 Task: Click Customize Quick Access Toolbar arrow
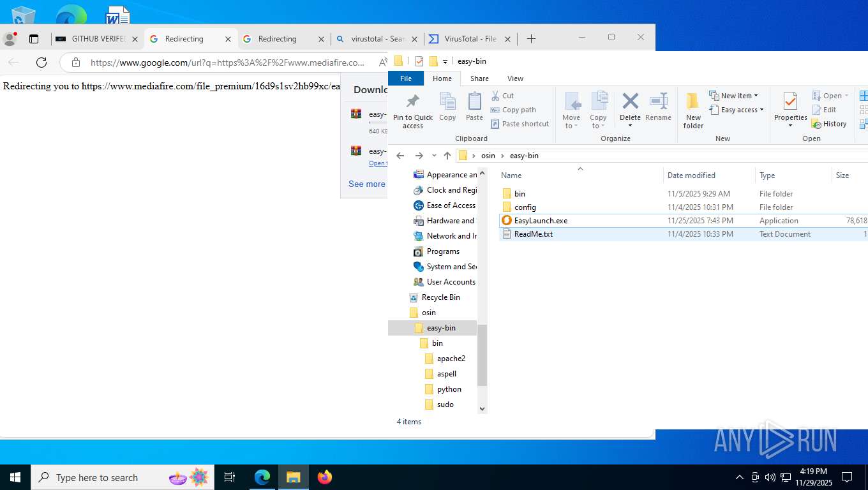pos(445,61)
